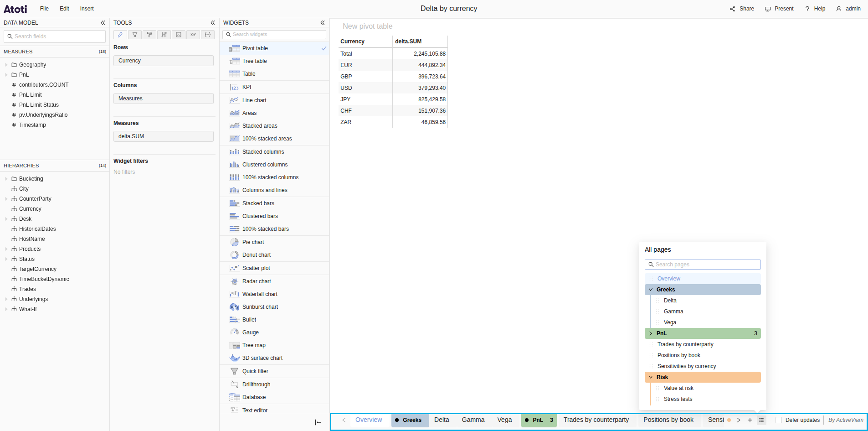868x431 pixels.
Task: Add a new page with plus icon
Action: (750, 420)
